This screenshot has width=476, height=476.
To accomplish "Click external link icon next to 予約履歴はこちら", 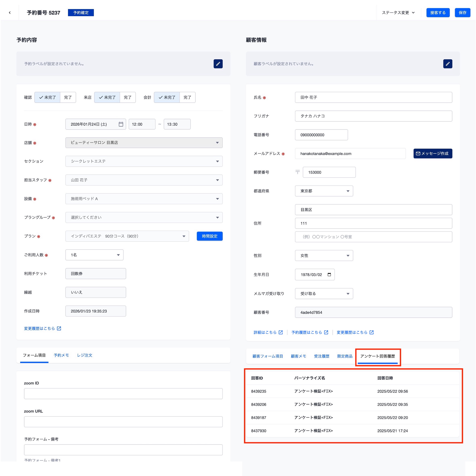I will pos(326,332).
